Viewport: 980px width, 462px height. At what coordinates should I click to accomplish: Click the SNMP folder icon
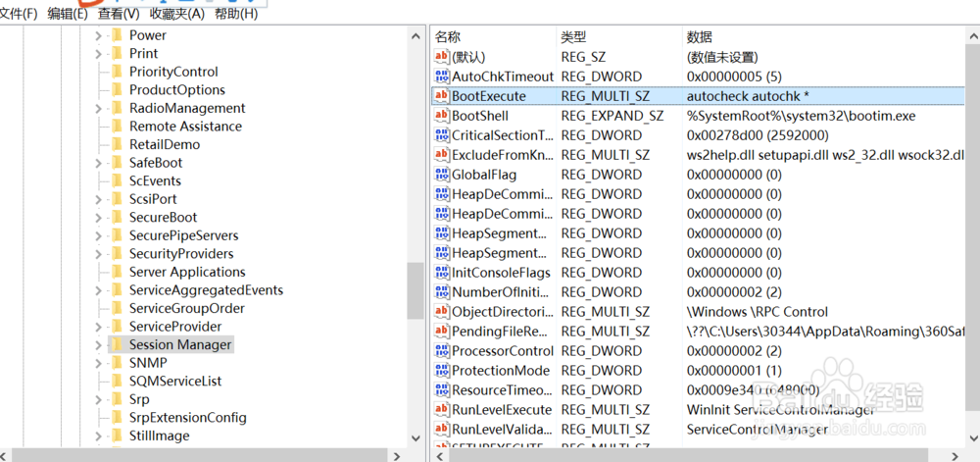point(117,363)
